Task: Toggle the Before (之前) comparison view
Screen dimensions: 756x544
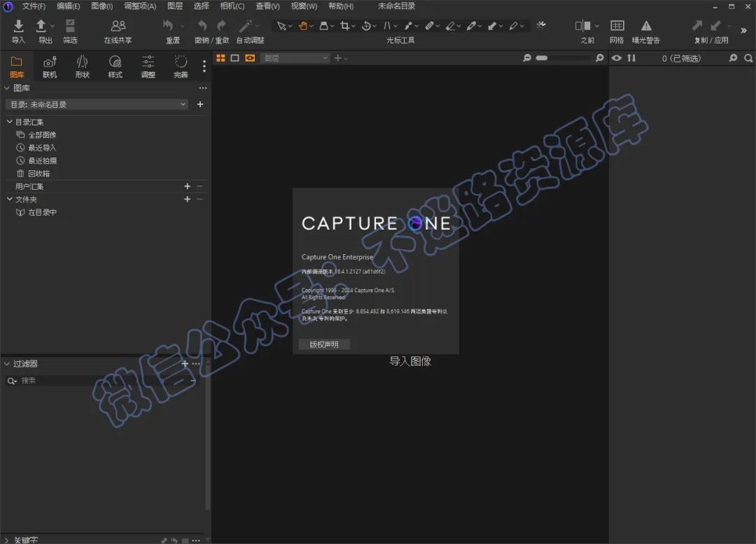Action: [x=583, y=26]
